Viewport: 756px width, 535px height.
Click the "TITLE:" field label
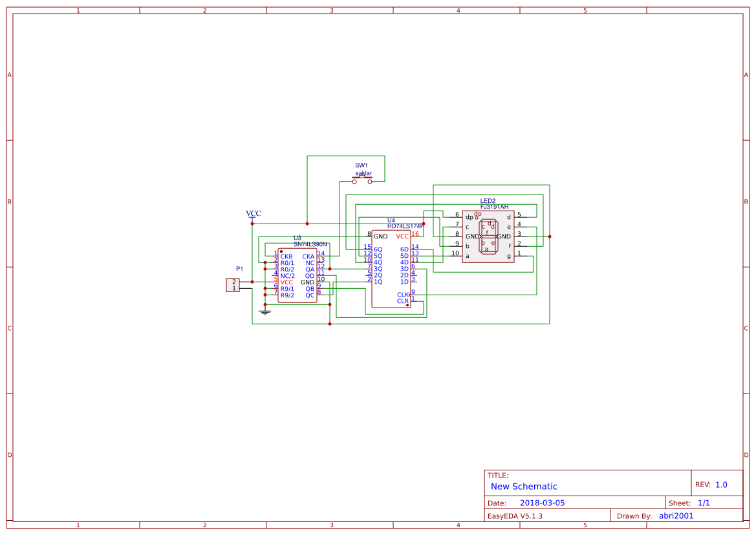tap(498, 476)
